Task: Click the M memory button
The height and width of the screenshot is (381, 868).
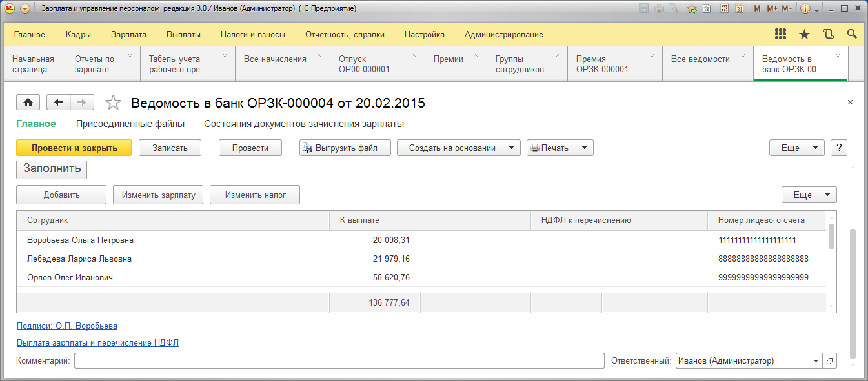Action: pos(758,9)
